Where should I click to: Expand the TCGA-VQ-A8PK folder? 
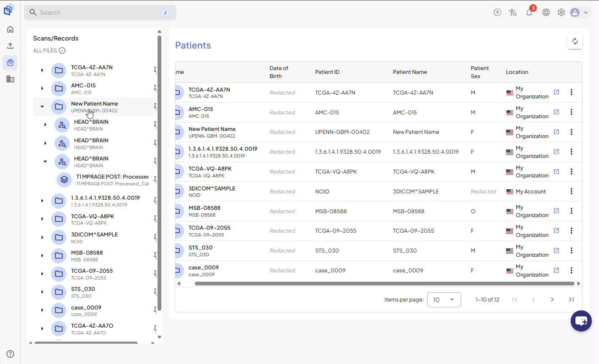tap(42, 219)
